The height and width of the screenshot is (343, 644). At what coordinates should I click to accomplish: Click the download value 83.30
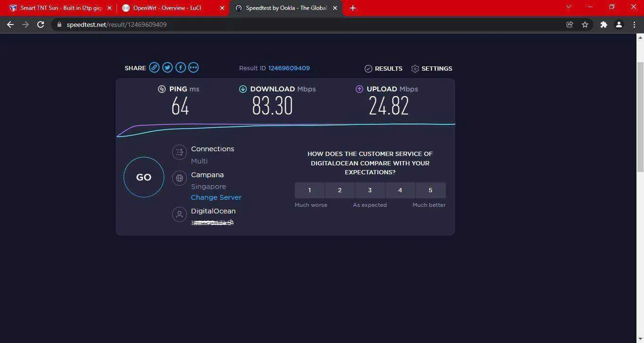coord(272,106)
